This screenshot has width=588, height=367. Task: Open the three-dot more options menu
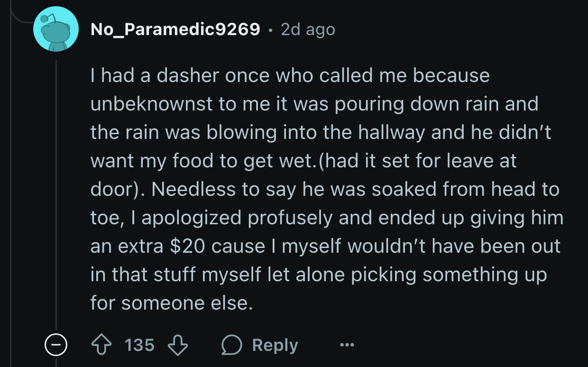pos(347,345)
